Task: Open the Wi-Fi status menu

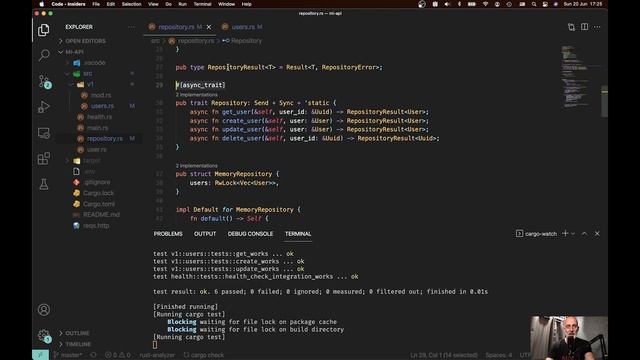Action: click(485, 4)
